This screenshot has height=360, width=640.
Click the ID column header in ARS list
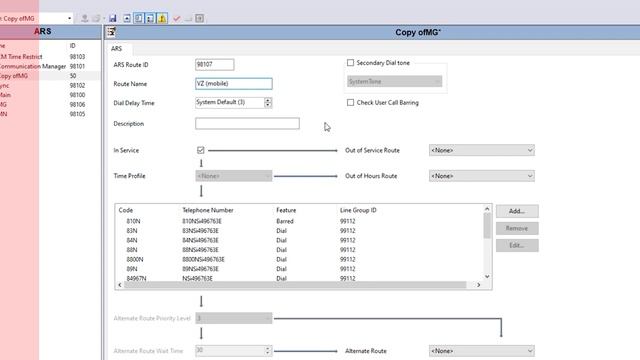click(73, 46)
